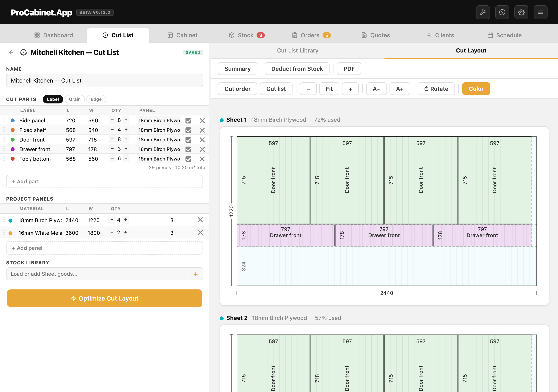Decrease Fixed shelf quantity with minus
This screenshot has width=558, height=392.
coord(112,129)
